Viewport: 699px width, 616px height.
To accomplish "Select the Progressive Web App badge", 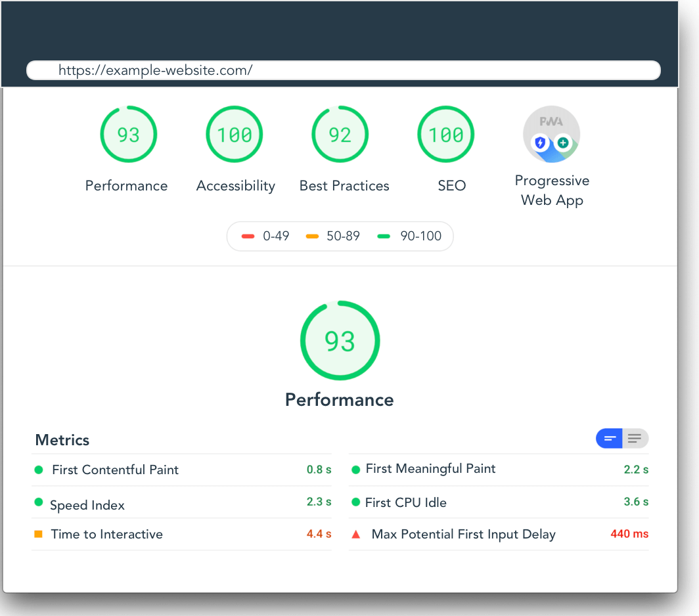I will pyautogui.click(x=552, y=133).
